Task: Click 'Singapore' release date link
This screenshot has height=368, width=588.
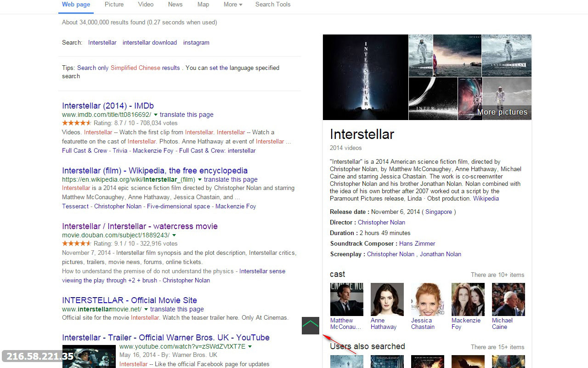Action: point(439,212)
